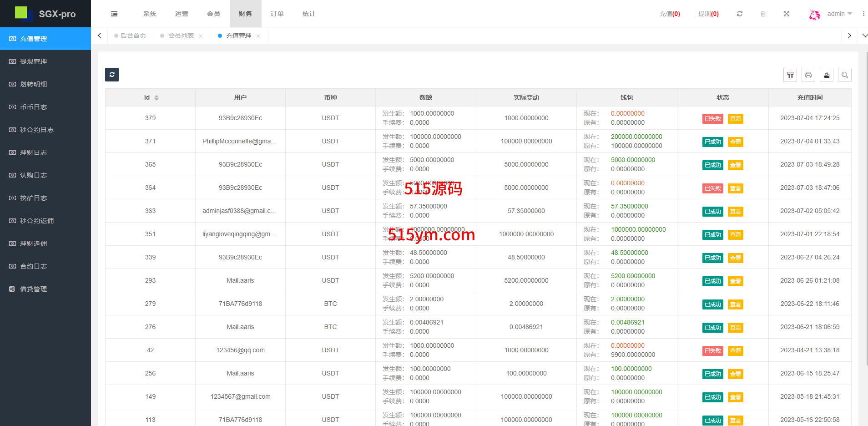Screen dimensions: 868x426
Task: Click the print icon above the table
Action: [x=808, y=75]
